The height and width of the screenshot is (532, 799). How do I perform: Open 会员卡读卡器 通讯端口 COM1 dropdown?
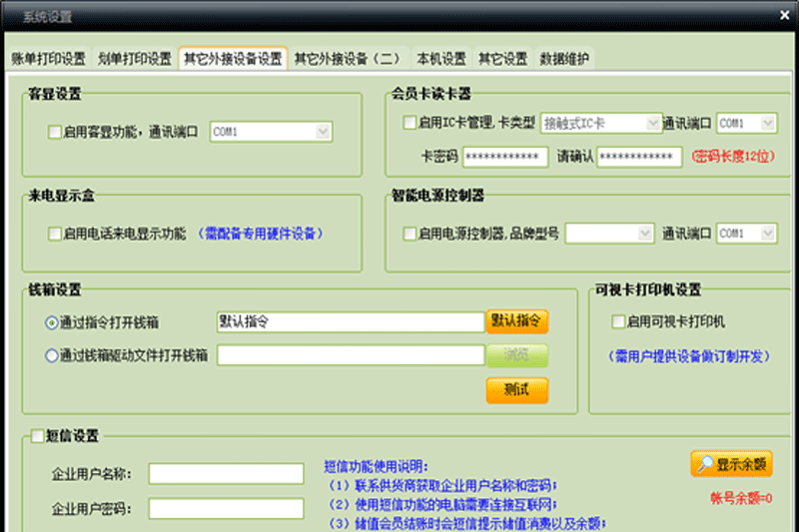746,123
